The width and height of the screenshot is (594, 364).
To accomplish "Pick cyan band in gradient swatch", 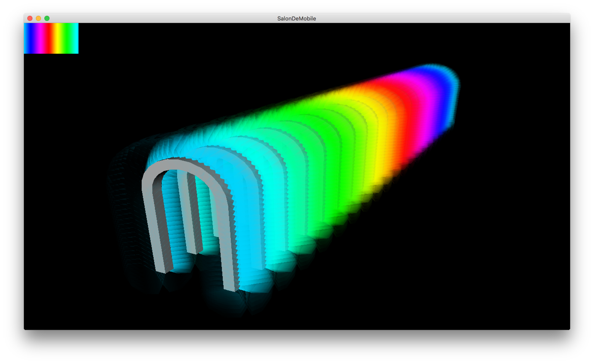I will coord(76,39).
